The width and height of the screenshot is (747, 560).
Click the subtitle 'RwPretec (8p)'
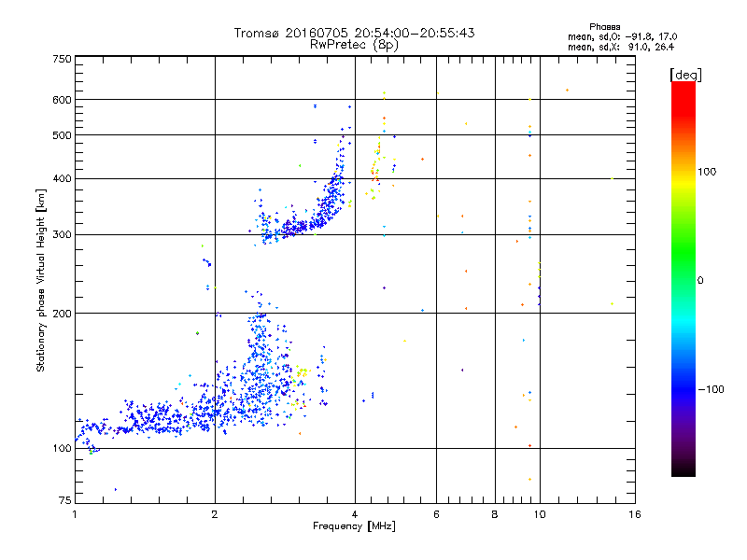tap(354, 45)
